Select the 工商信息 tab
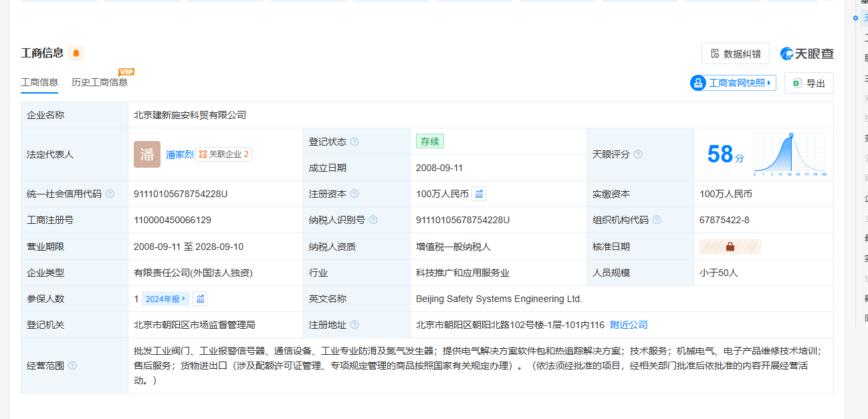868x419 pixels. 39,82
